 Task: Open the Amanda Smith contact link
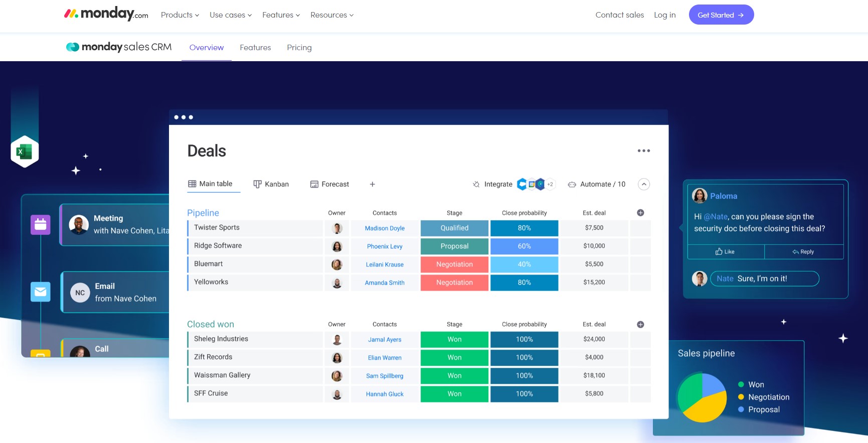coord(385,283)
